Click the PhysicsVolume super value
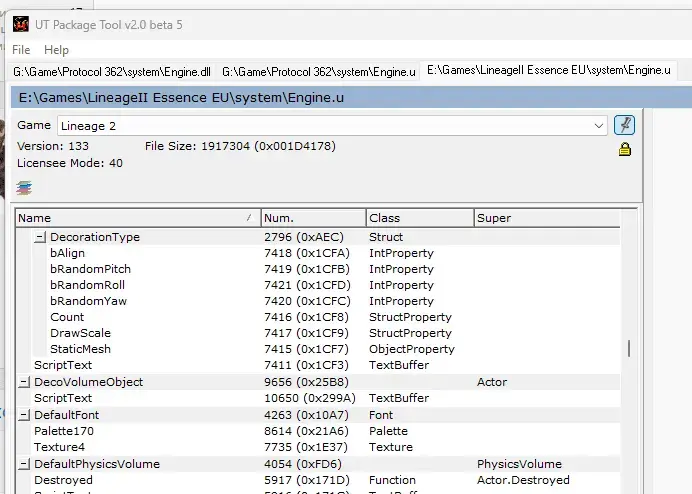The height and width of the screenshot is (494, 692). click(519, 464)
